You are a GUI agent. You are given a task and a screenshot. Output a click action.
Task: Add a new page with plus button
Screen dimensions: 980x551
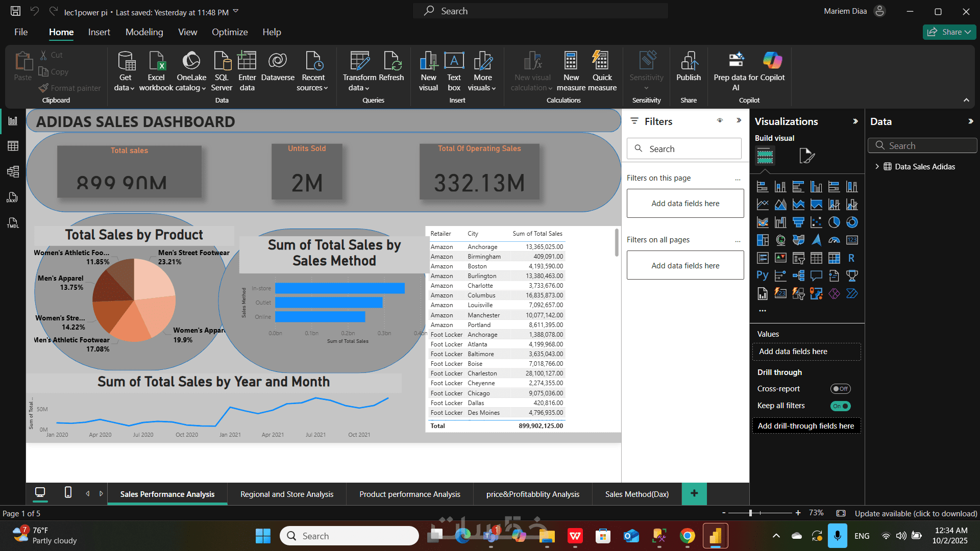(694, 493)
